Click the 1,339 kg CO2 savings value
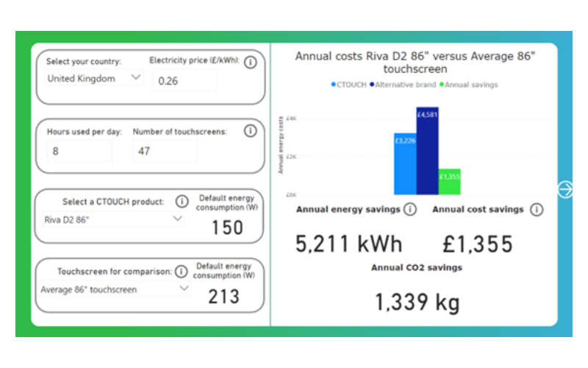 pyautogui.click(x=417, y=302)
